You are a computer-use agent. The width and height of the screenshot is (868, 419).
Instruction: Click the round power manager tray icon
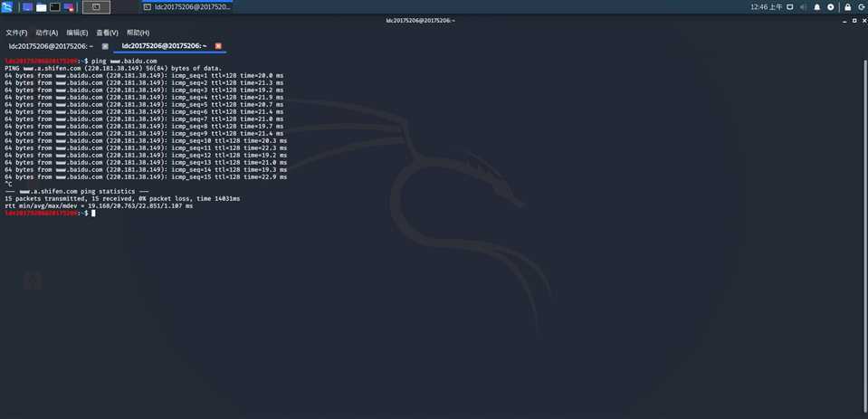tap(830, 7)
